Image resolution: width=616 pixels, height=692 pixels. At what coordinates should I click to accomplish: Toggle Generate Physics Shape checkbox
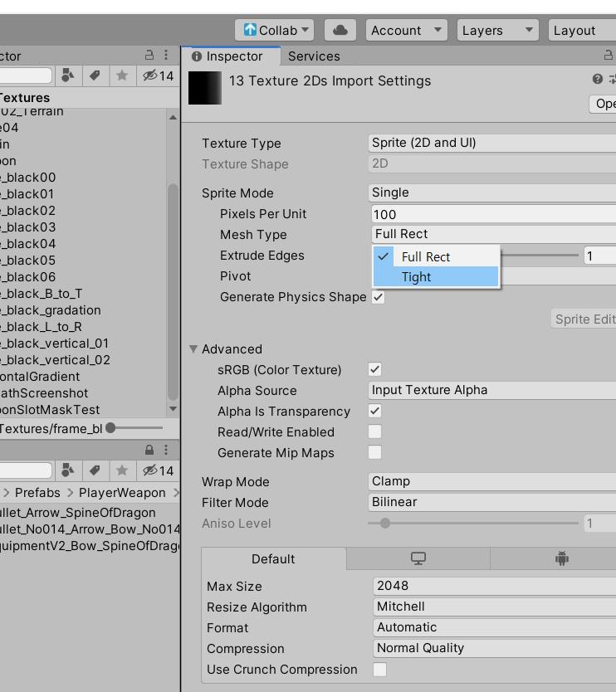(x=378, y=297)
